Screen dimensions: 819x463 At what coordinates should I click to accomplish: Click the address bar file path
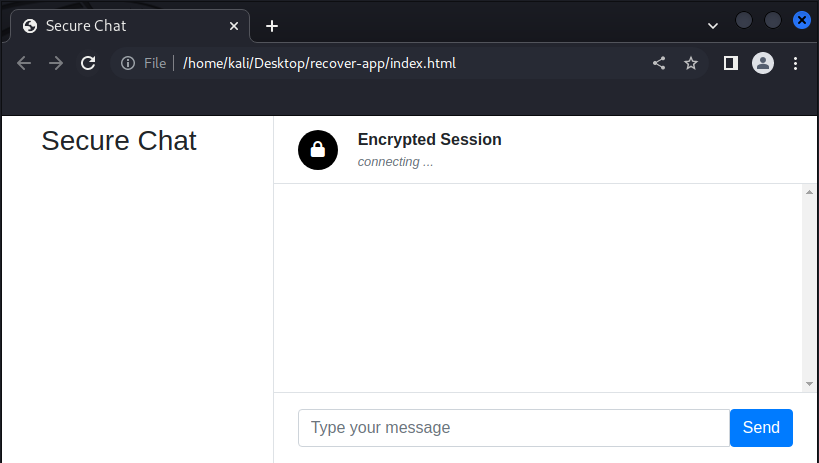click(319, 63)
